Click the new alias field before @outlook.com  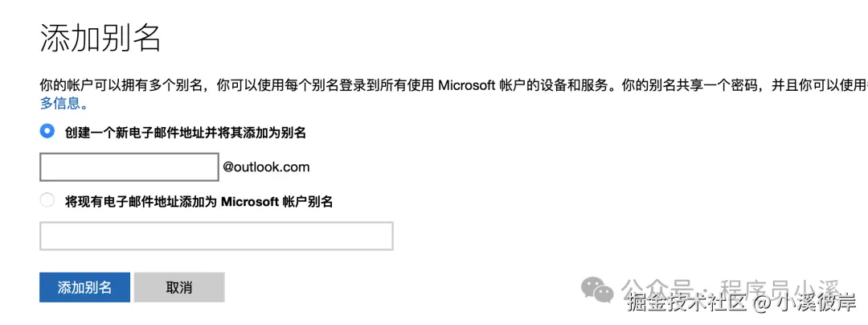tap(129, 167)
